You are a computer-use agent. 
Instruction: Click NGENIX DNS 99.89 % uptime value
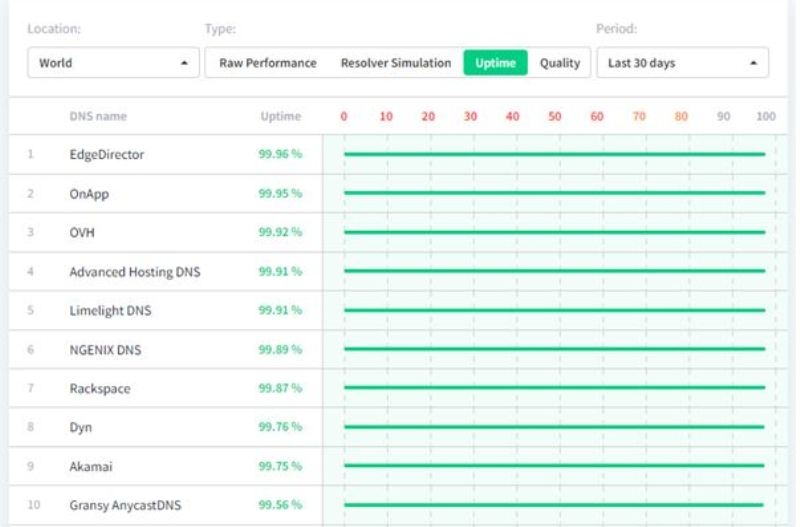point(280,349)
